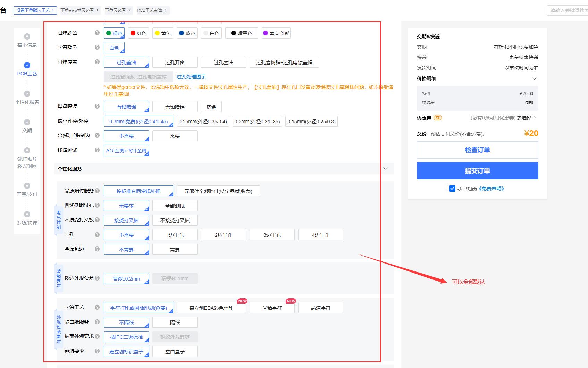Open 优惠券 去选择 chevron
588x368 pixels.
click(535, 118)
